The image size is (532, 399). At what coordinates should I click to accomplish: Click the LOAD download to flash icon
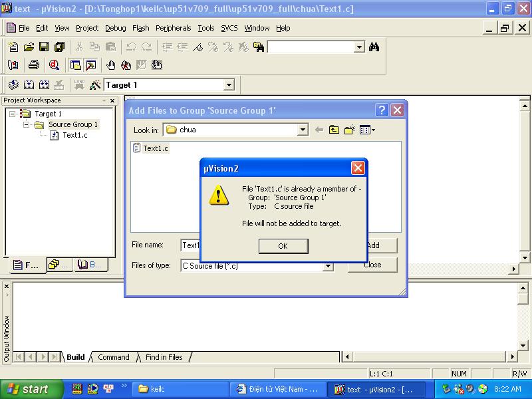click(79, 84)
